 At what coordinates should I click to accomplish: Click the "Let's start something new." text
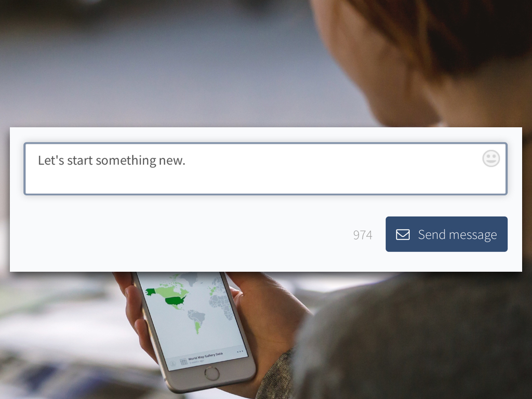pyautogui.click(x=112, y=160)
